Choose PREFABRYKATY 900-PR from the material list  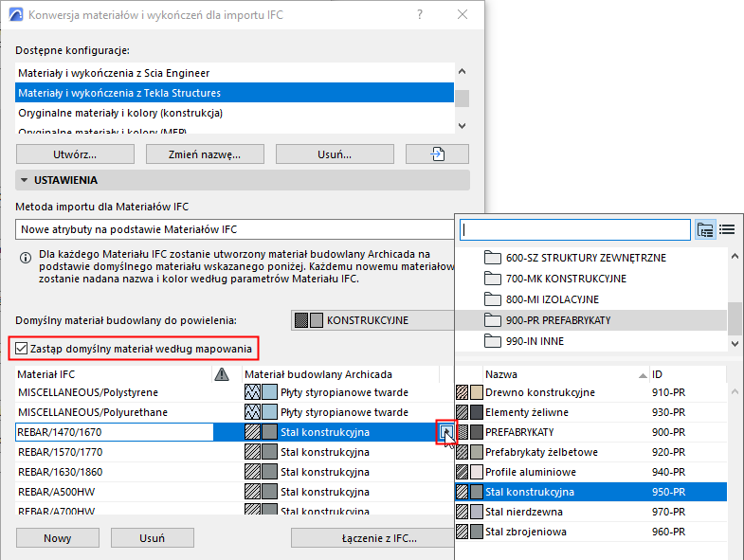tap(591, 432)
